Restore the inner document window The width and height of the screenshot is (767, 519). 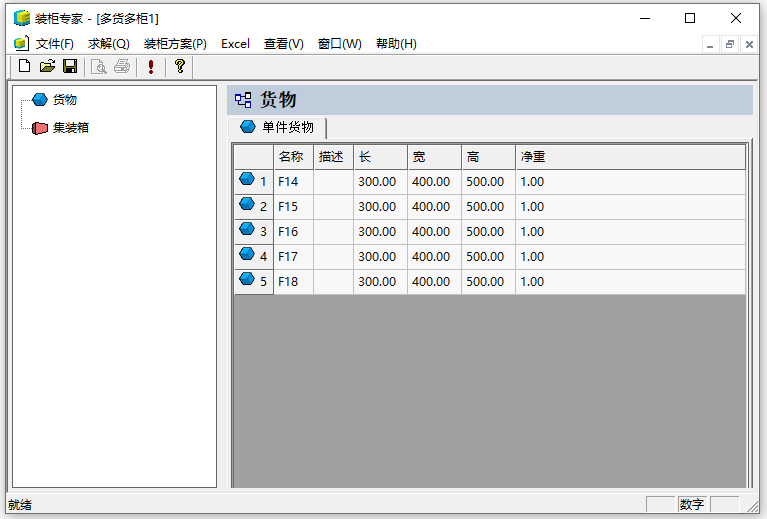click(730, 45)
